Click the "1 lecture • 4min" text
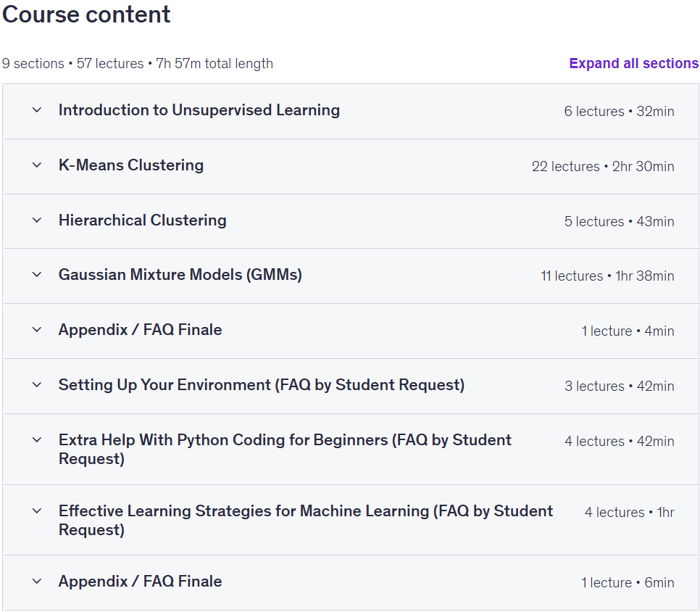 [x=628, y=331]
